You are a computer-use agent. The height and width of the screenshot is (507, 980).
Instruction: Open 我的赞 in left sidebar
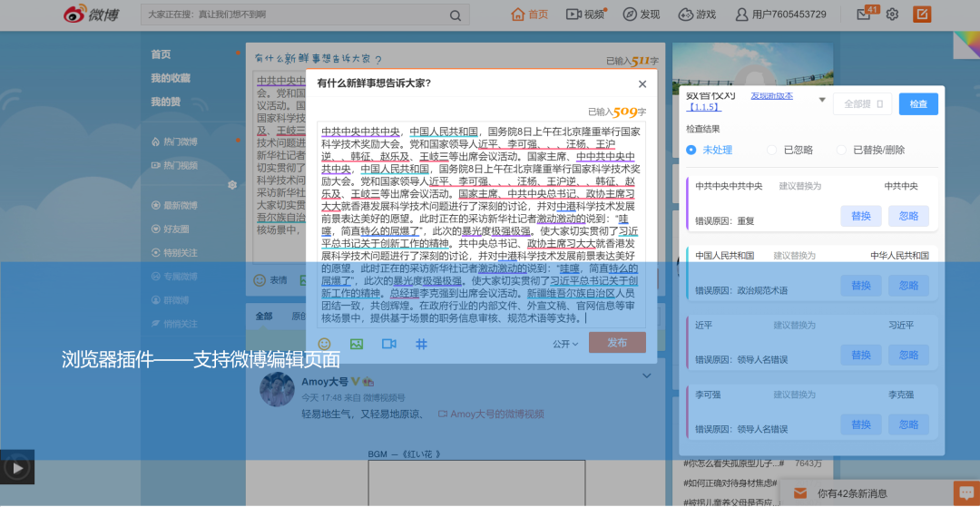tap(166, 102)
